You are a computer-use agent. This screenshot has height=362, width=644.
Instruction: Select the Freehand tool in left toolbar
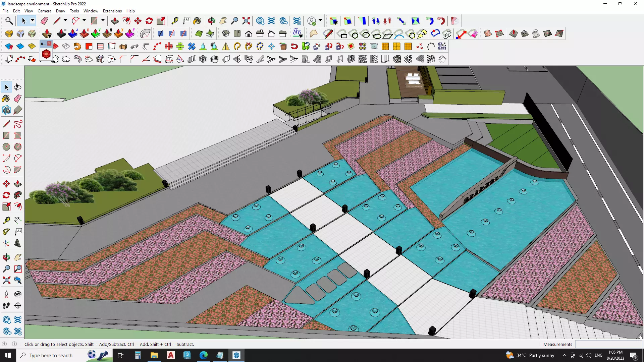click(18, 124)
